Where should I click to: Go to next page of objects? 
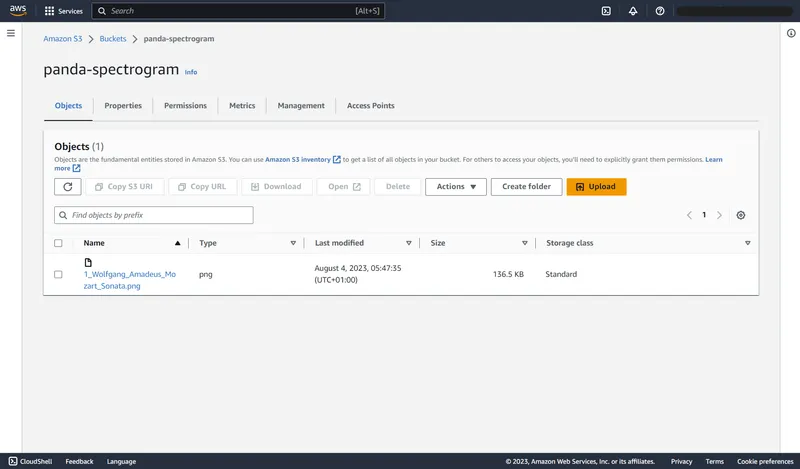coord(719,215)
